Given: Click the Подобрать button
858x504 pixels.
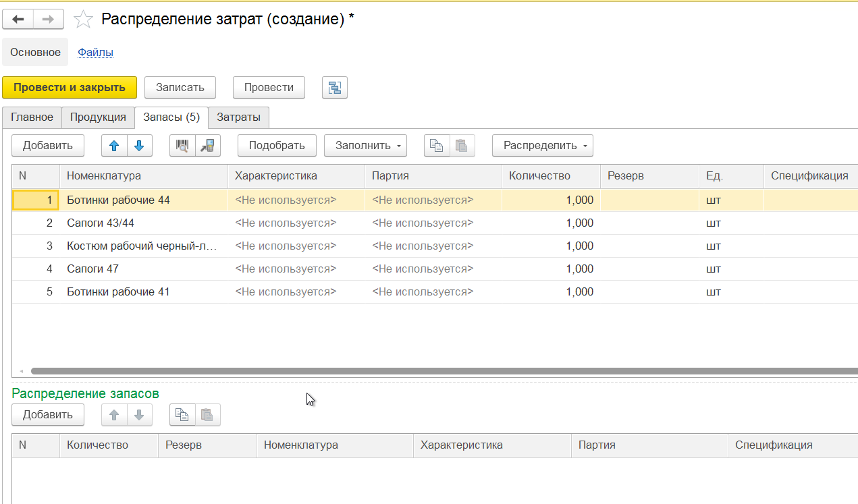Looking at the screenshot, I should [x=277, y=145].
